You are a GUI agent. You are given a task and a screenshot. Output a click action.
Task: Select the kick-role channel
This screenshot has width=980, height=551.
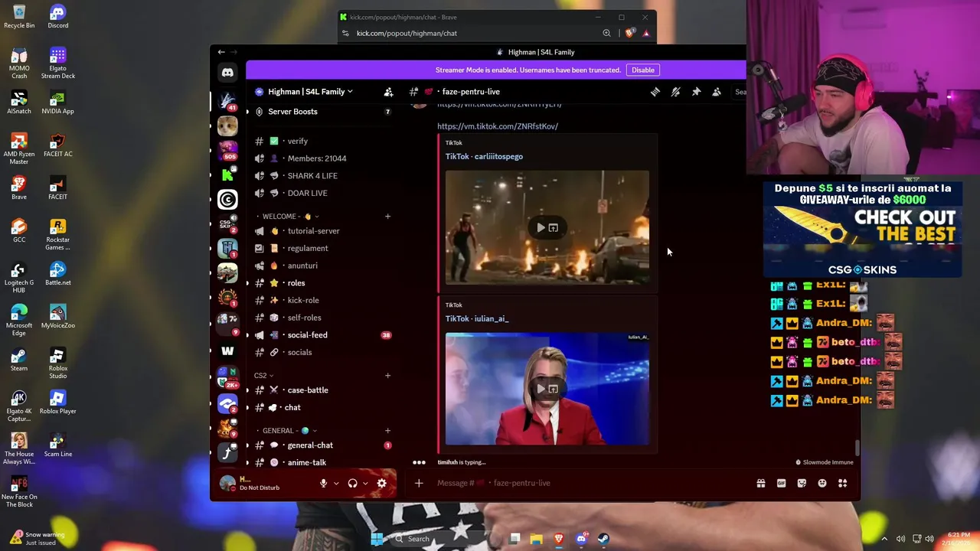click(x=323, y=301)
